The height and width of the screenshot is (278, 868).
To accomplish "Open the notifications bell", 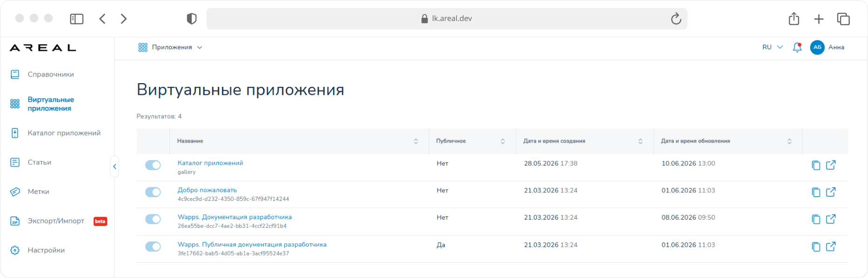I will pos(797,47).
